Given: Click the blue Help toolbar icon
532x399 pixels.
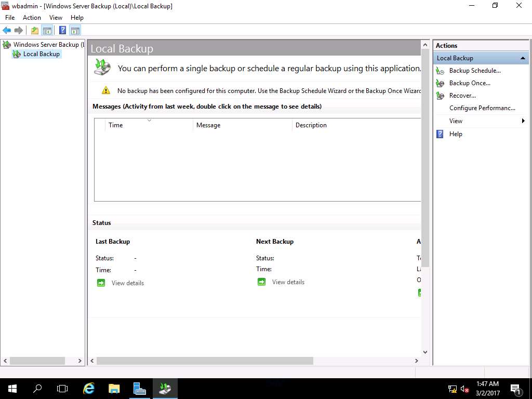Looking at the screenshot, I should 63,30.
